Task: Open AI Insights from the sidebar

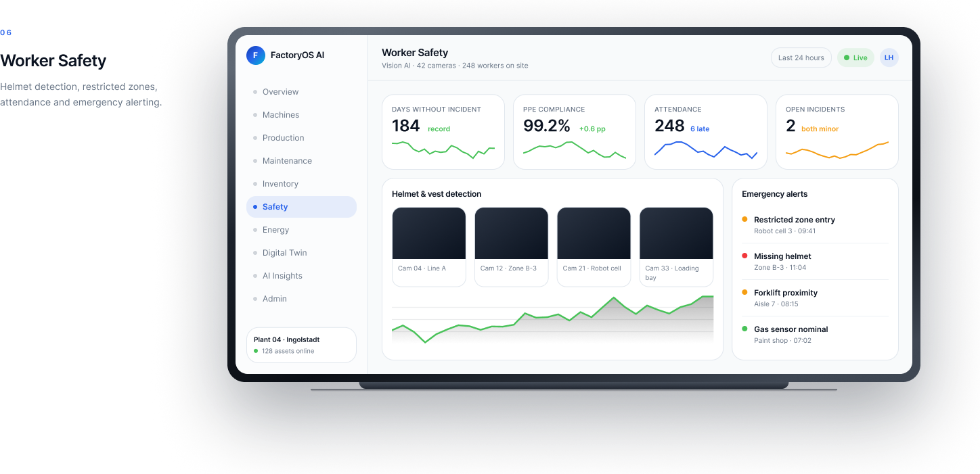Action: [301, 276]
